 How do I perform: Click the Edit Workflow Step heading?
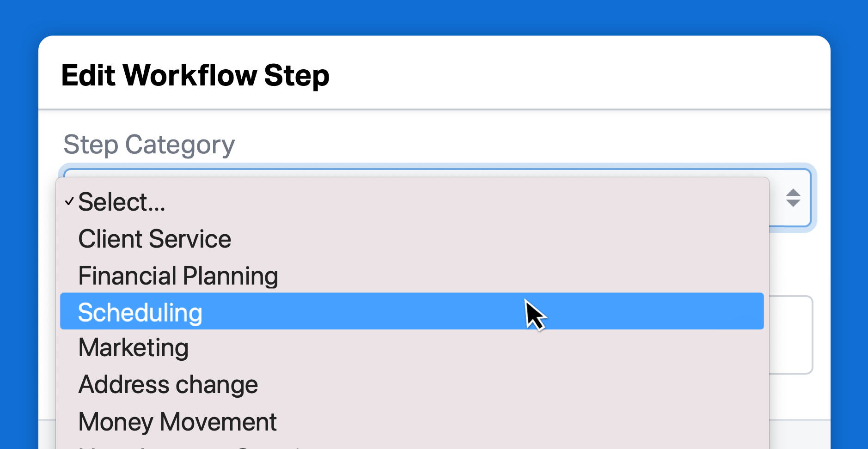(x=196, y=75)
